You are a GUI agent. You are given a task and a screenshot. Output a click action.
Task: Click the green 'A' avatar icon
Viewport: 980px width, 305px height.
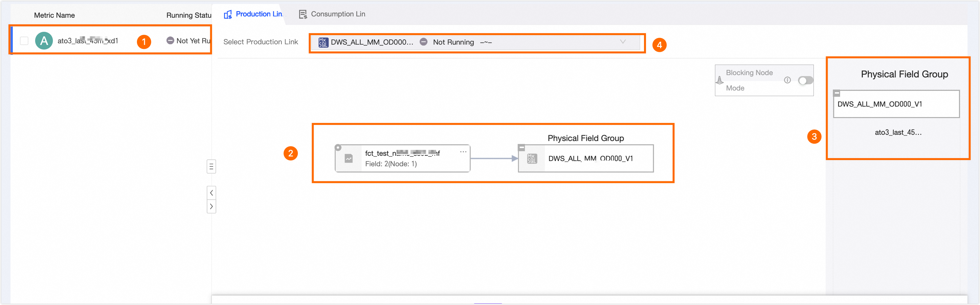pyautogui.click(x=44, y=41)
